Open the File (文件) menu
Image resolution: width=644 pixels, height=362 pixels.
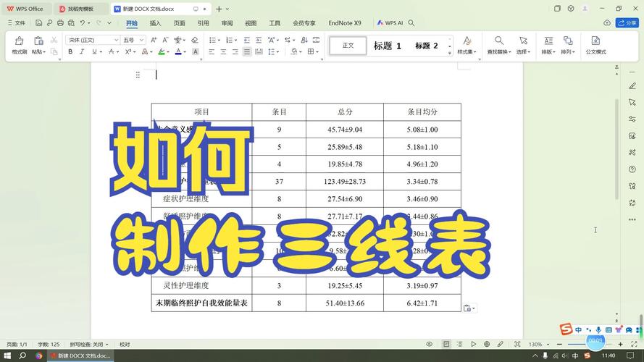pyautogui.click(x=17, y=23)
